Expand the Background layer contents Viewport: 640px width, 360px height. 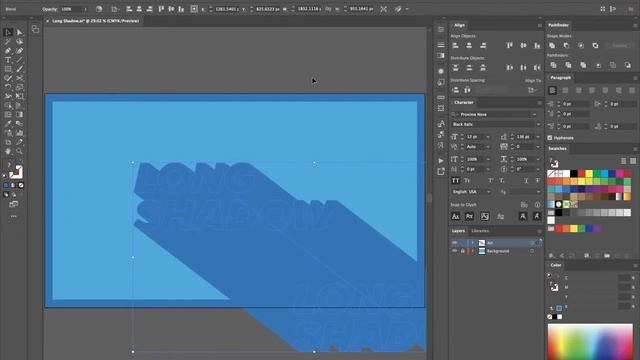point(473,251)
